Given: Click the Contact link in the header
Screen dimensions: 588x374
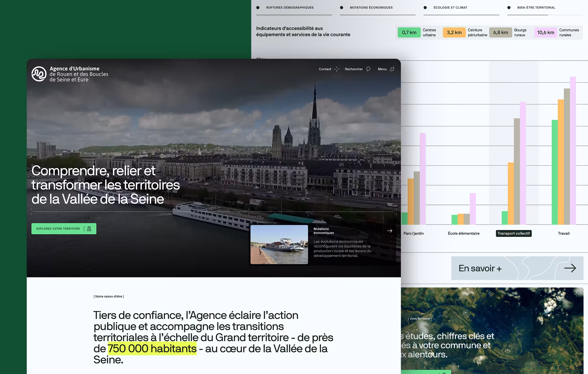Looking at the screenshot, I should click(325, 69).
